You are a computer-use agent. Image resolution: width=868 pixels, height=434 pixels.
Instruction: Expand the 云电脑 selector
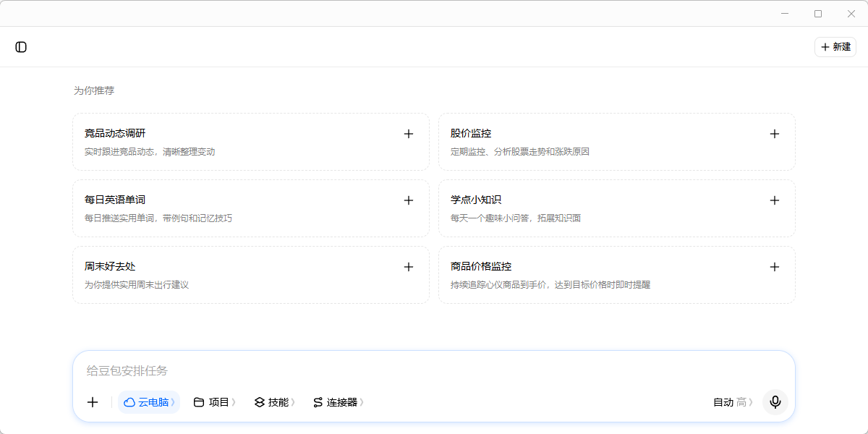click(149, 402)
